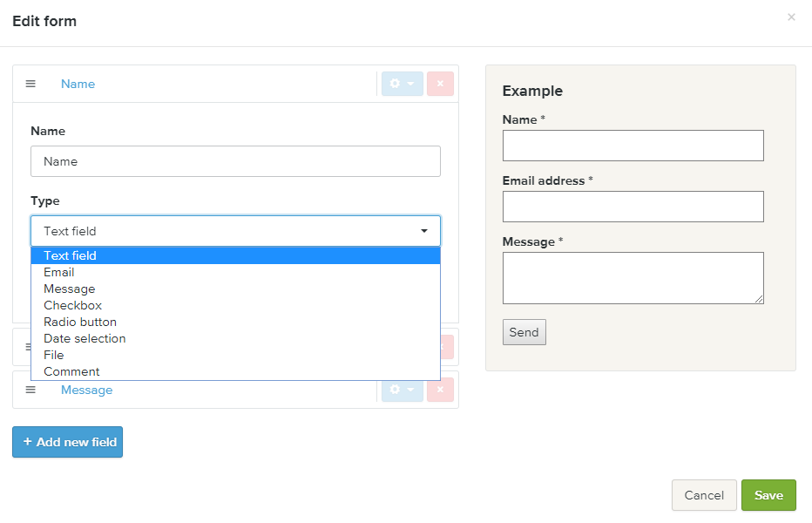Click the drag handle on the Message row
The height and width of the screenshot is (523, 812).
tap(30, 390)
